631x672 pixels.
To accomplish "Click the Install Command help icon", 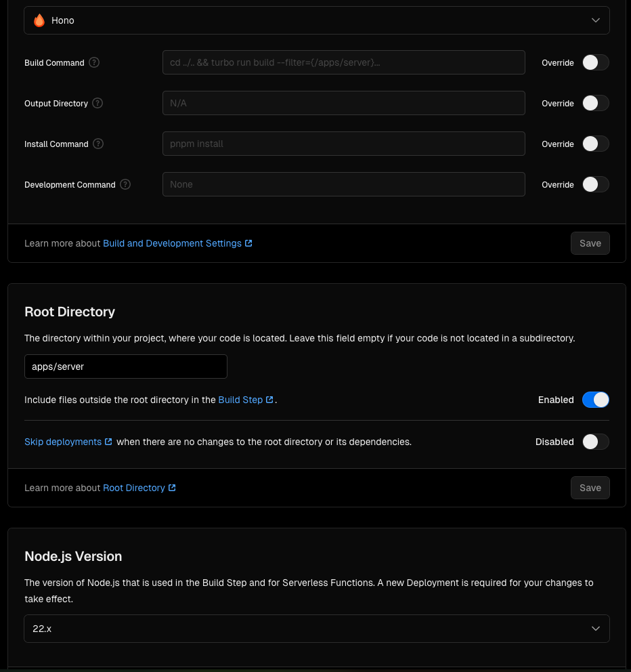I will [x=98, y=144].
